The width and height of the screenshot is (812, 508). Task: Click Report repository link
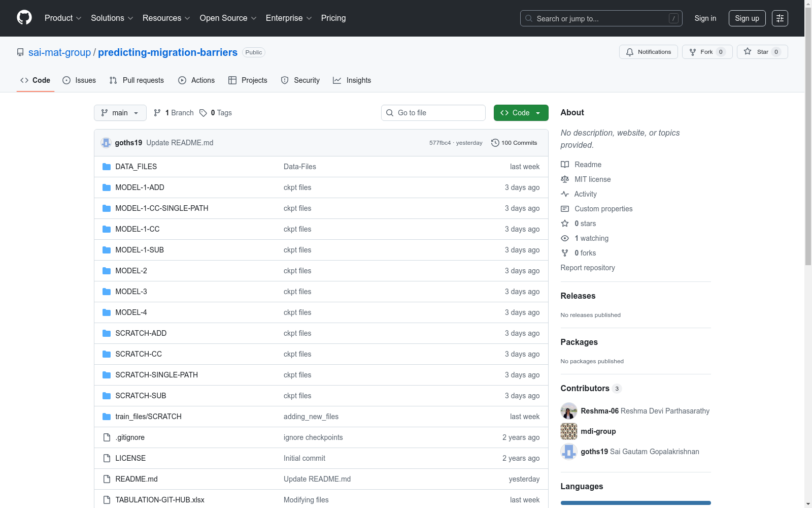588,268
